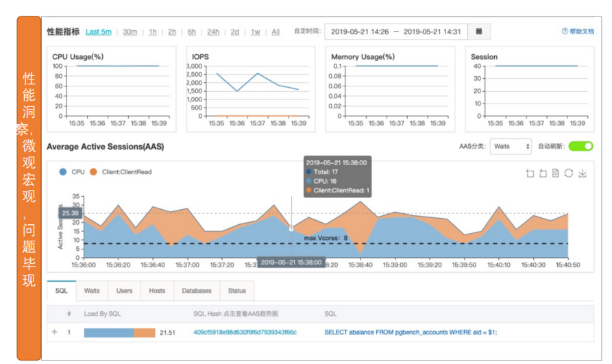Open the AAS category Waits dropdown
This screenshot has width=612, height=364.
point(511,147)
